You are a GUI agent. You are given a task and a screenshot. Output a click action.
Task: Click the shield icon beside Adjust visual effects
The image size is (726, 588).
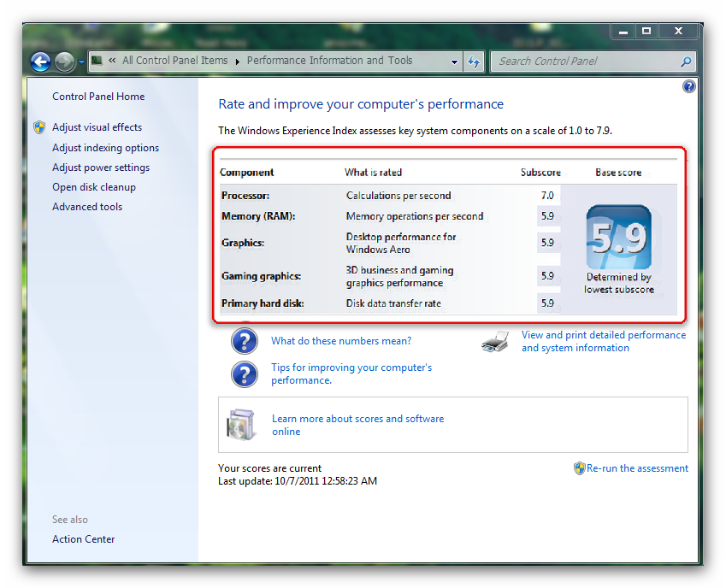40,127
